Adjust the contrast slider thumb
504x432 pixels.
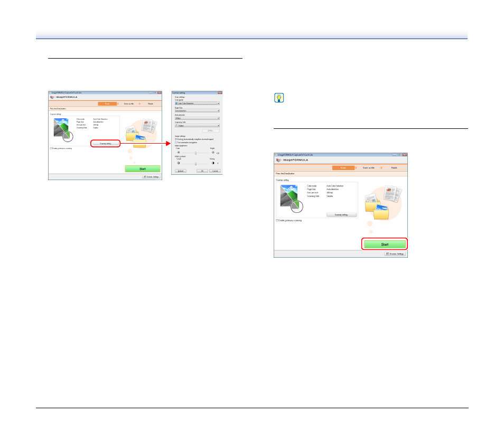(195, 164)
